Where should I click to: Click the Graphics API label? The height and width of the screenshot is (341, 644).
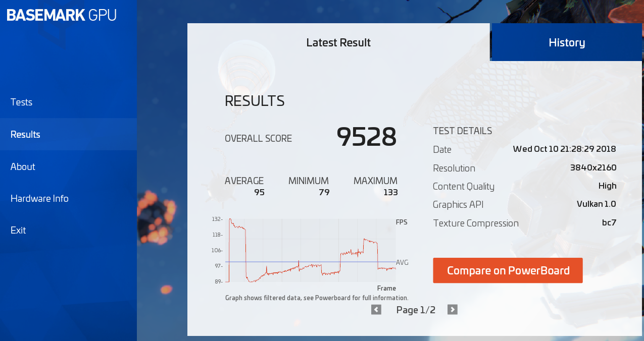tap(458, 204)
